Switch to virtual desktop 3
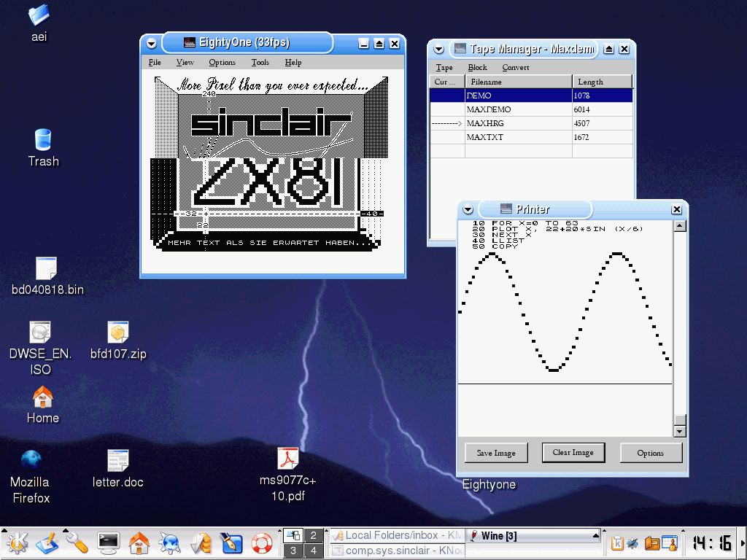The width and height of the screenshot is (747, 560). point(293,551)
